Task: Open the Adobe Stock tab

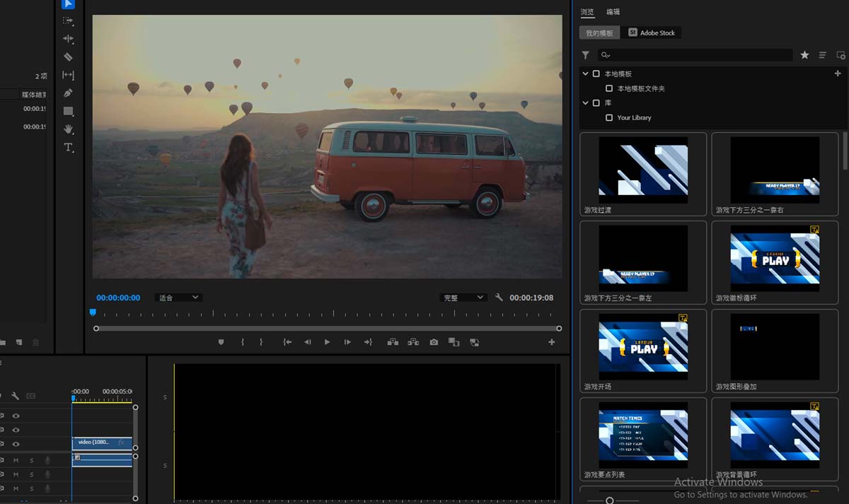Action: (x=652, y=33)
